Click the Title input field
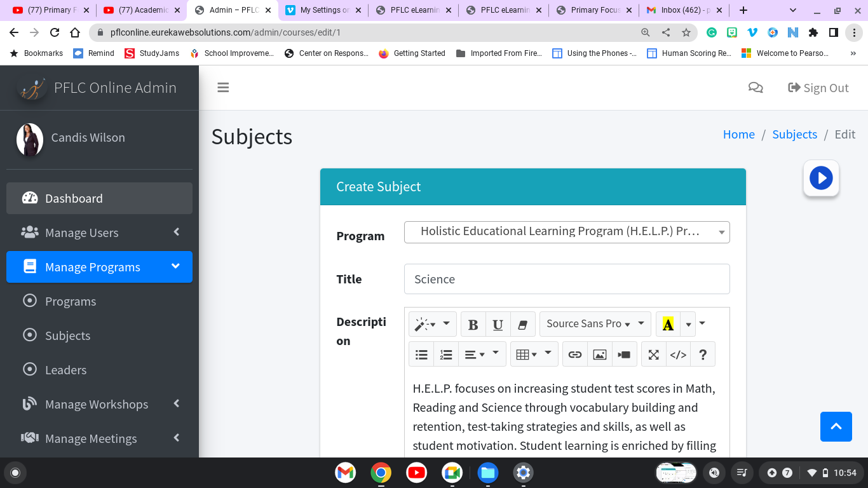The height and width of the screenshot is (488, 868). click(567, 279)
